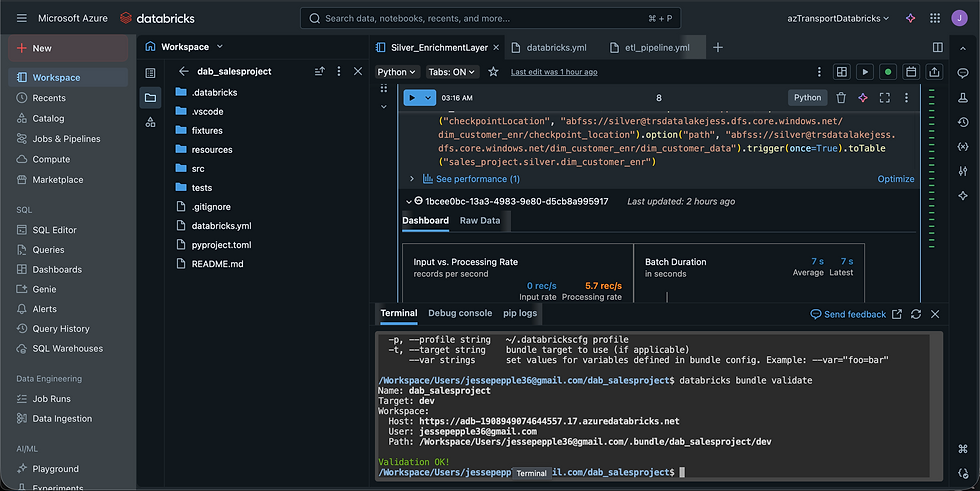Open variables {x} panel icon
The height and width of the screenshot is (491, 980).
[x=962, y=146]
